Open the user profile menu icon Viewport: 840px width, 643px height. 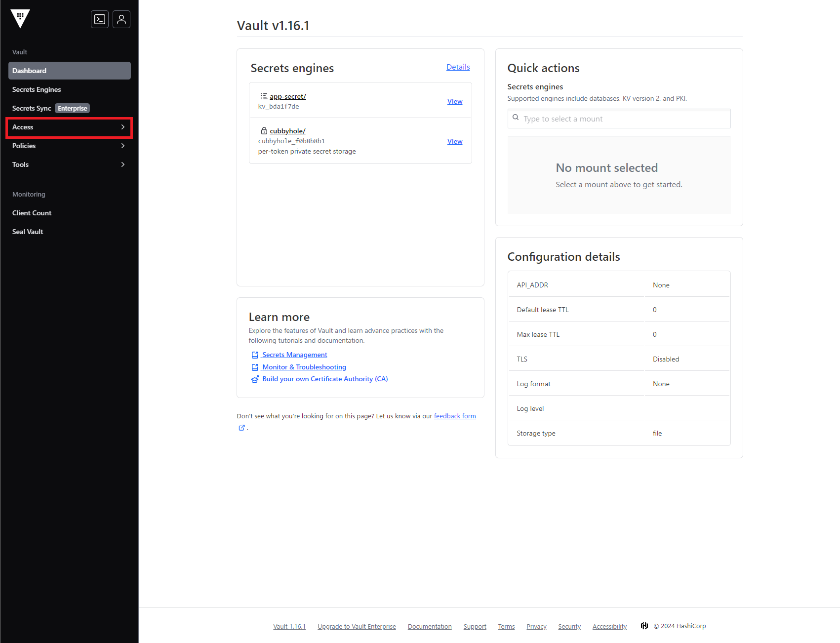(121, 19)
